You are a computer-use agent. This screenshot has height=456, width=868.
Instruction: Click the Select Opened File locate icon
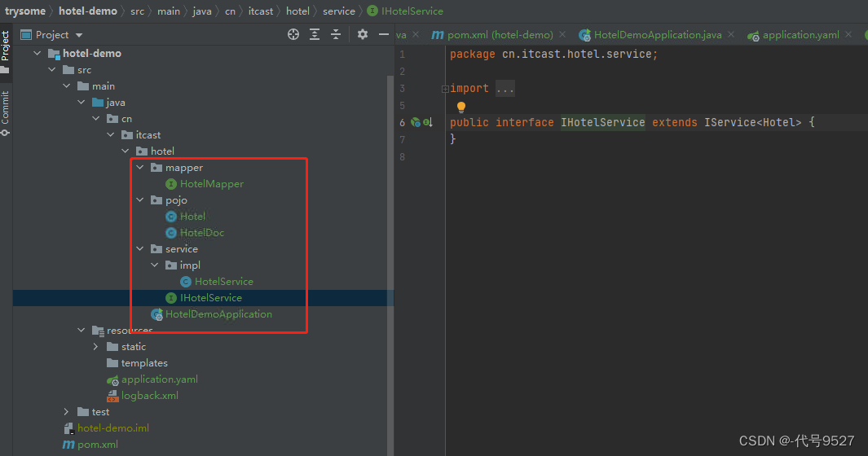point(293,34)
